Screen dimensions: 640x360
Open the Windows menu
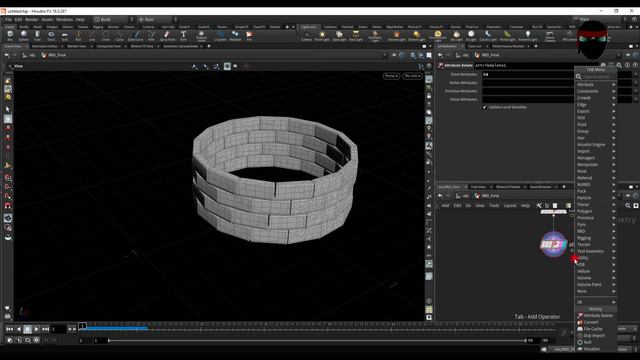64,19
